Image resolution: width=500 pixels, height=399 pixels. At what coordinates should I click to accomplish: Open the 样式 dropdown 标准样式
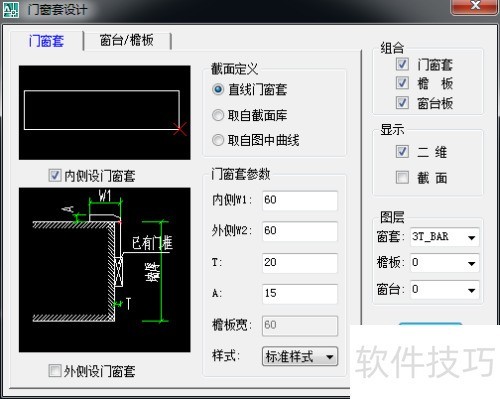300,357
